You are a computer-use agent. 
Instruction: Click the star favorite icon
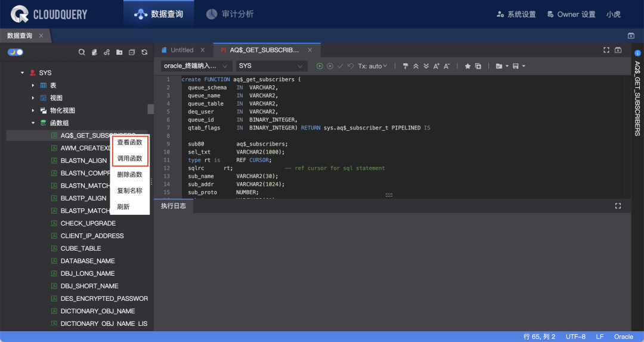click(x=467, y=66)
